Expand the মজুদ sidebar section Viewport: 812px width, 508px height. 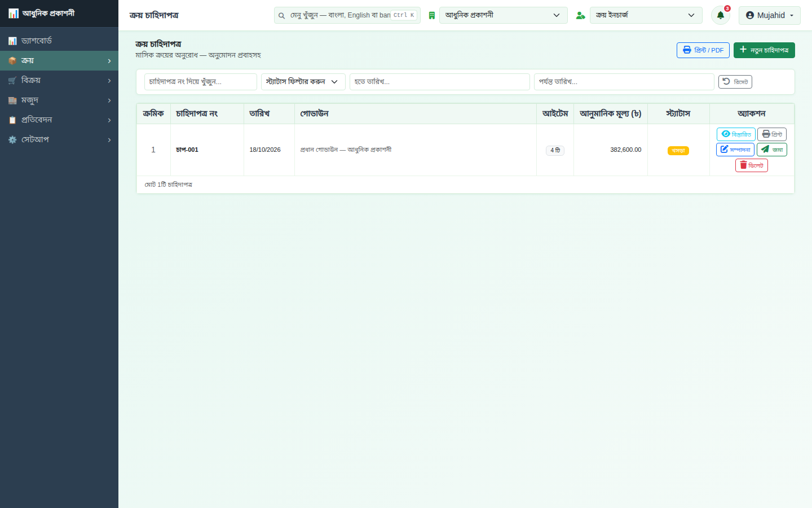(59, 100)
